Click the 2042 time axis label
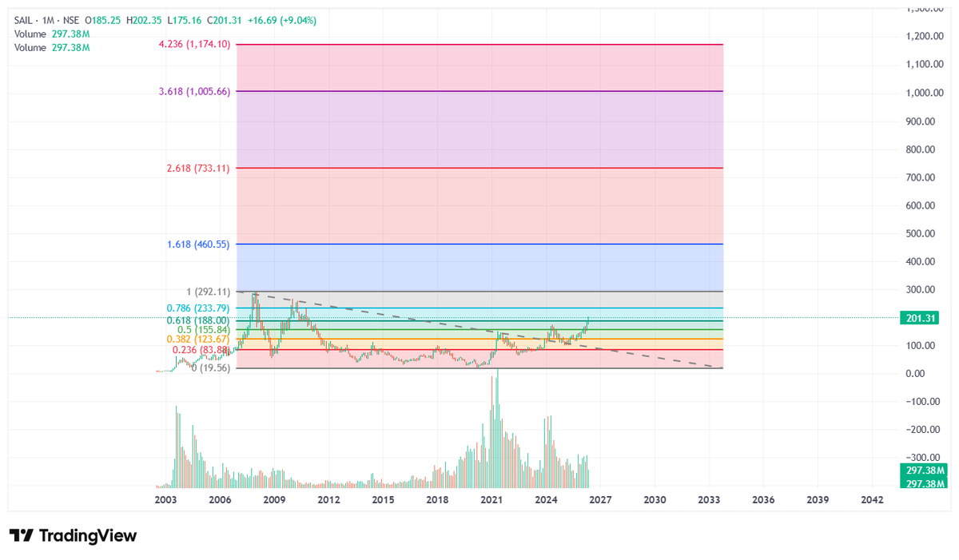Screen dimensions: 959x560 tap(872, 499)
